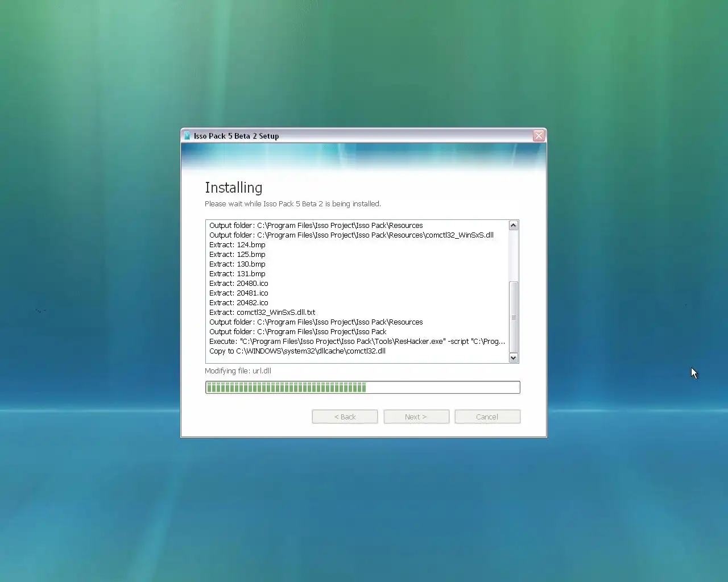The height and width of the screenshot is (582, 728).
Task: Click the Isso Pack setup title icon
Action: coord(187,136)
